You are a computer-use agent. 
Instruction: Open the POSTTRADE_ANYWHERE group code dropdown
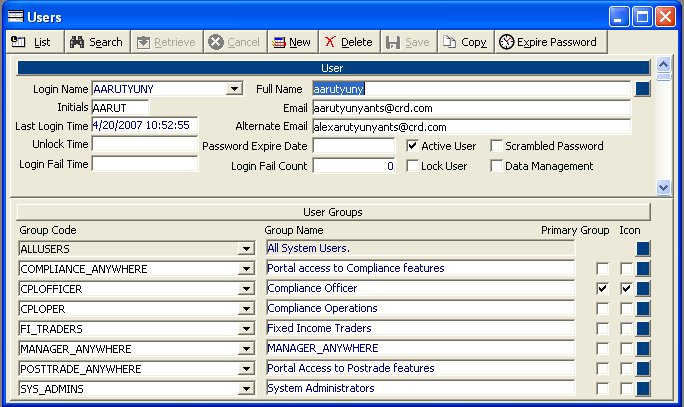click(246, 369)
